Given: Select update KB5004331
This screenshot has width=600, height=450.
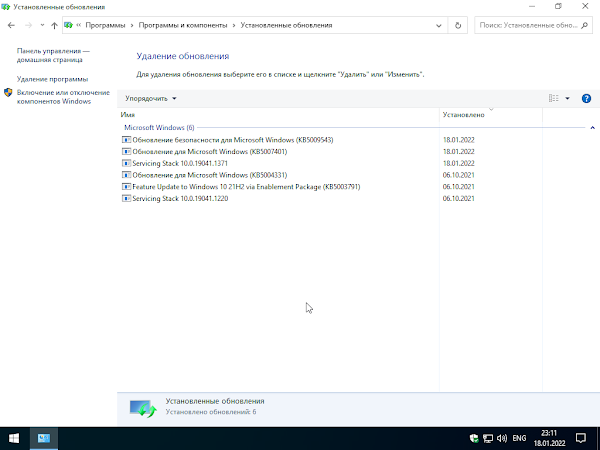Looking at the screenshot, I should pos(209,175).
